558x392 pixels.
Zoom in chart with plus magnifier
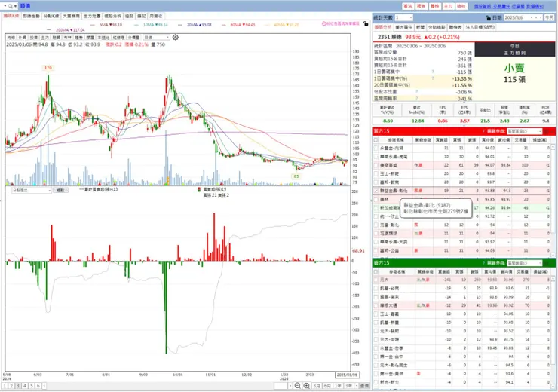coord(306,386)
